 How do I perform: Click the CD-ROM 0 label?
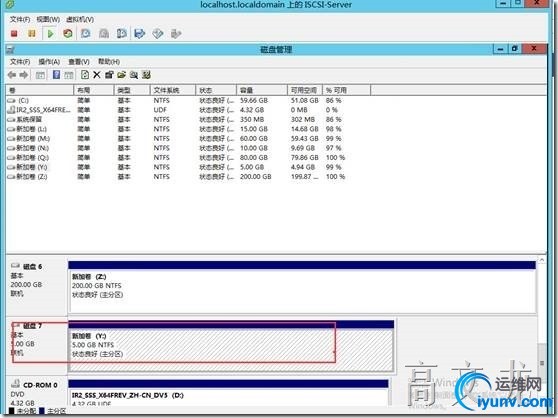40,385
